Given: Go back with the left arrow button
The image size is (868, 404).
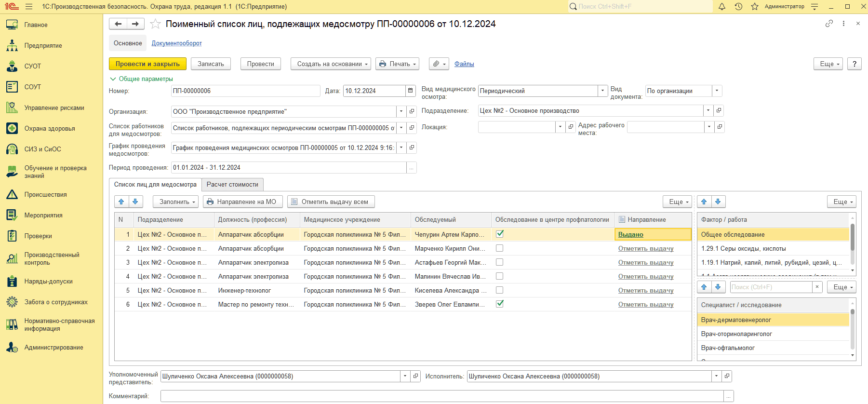Looking at the screenshot, I should [x=118, y=24].
